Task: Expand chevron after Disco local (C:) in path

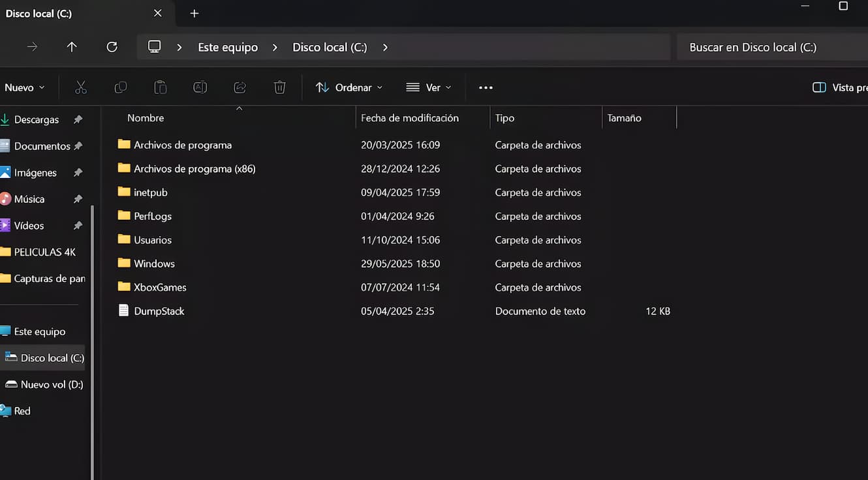Action: (x=385, y=47)
